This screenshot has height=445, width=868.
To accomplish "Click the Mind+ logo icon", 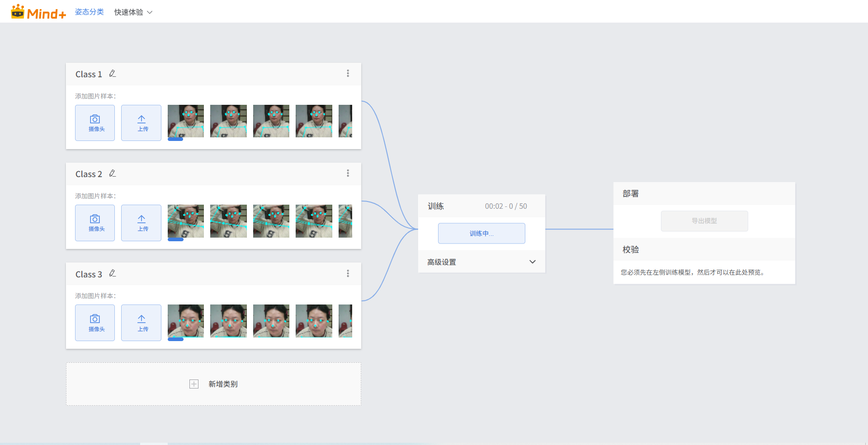I will (18, 12).
